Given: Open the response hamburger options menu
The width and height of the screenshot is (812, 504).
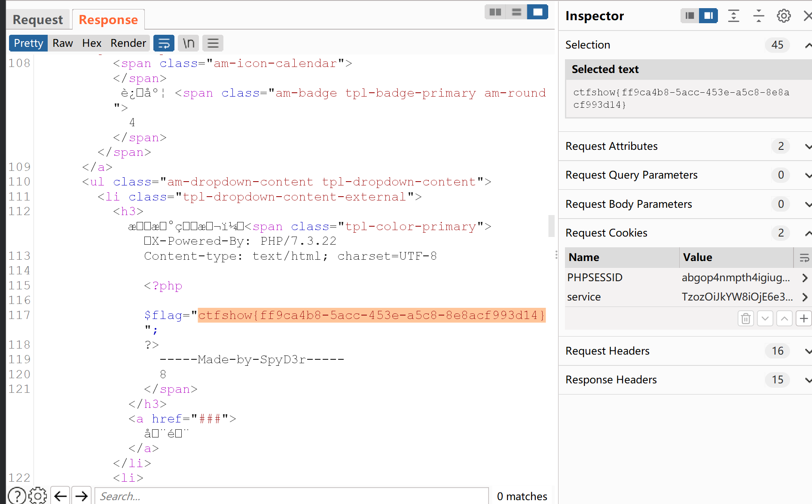Looking at the screenshot, I should (213, 43).
